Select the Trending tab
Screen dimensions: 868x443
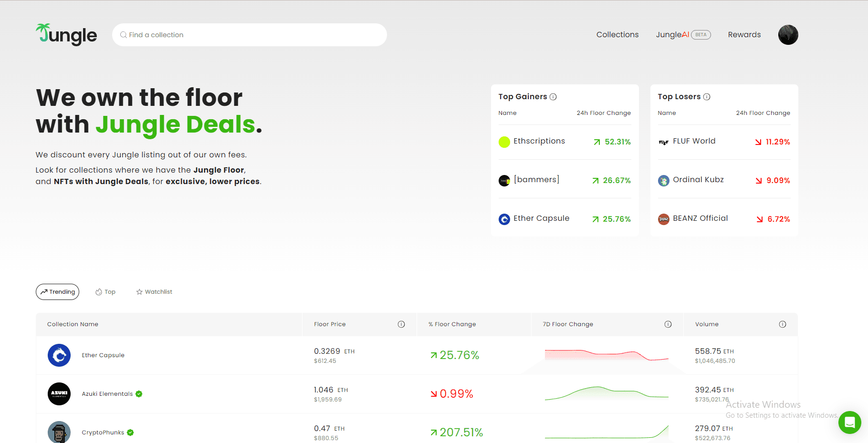click(x=57, y=292)
